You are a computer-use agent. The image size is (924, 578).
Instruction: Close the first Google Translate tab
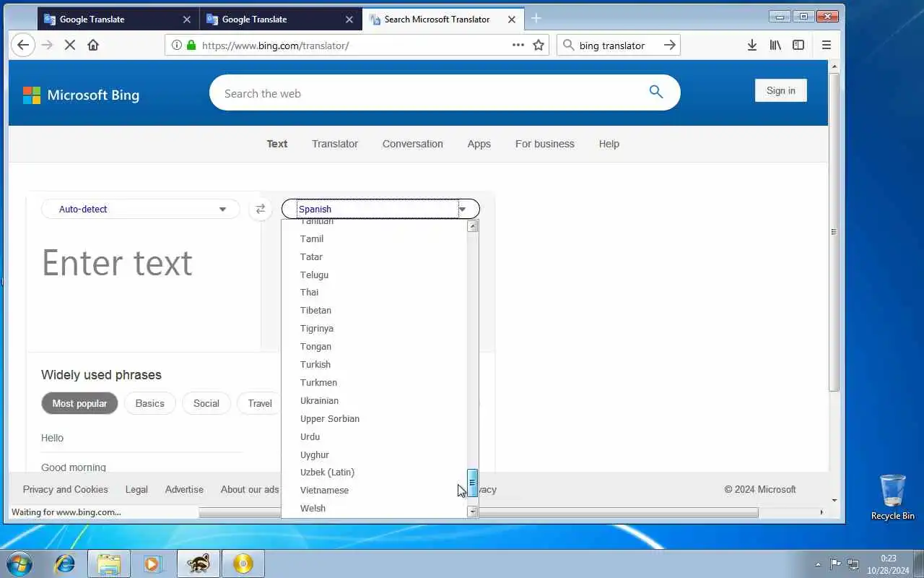click(x=187, y=20)
